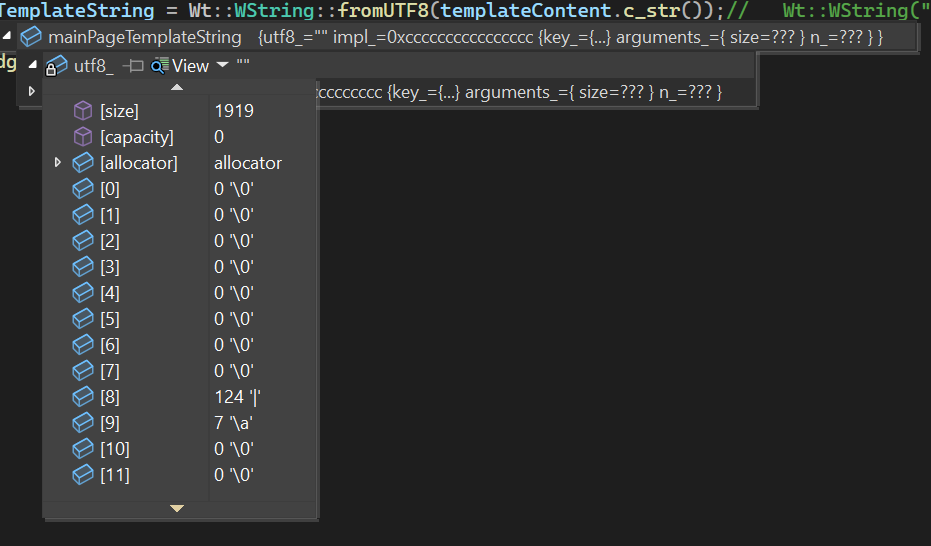This screenshot has width=931, height=546.
Task: Click the mainPageTemplateString variable icon
Action: (x=31, y=37)
